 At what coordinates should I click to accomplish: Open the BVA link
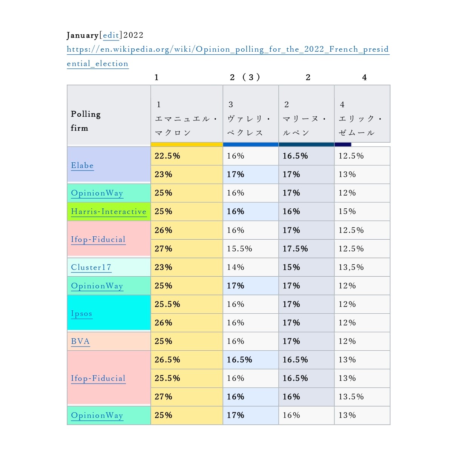pos(80,341)
